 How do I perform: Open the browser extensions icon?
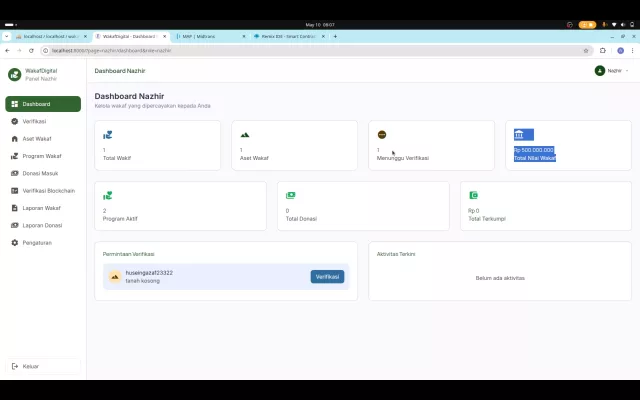point(603,51)
